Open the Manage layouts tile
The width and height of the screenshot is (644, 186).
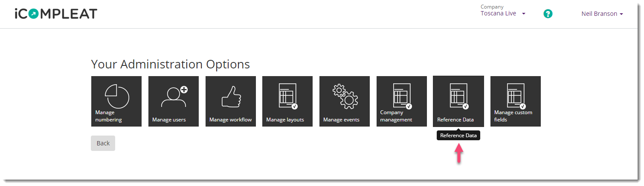click(x=287, y=101)
